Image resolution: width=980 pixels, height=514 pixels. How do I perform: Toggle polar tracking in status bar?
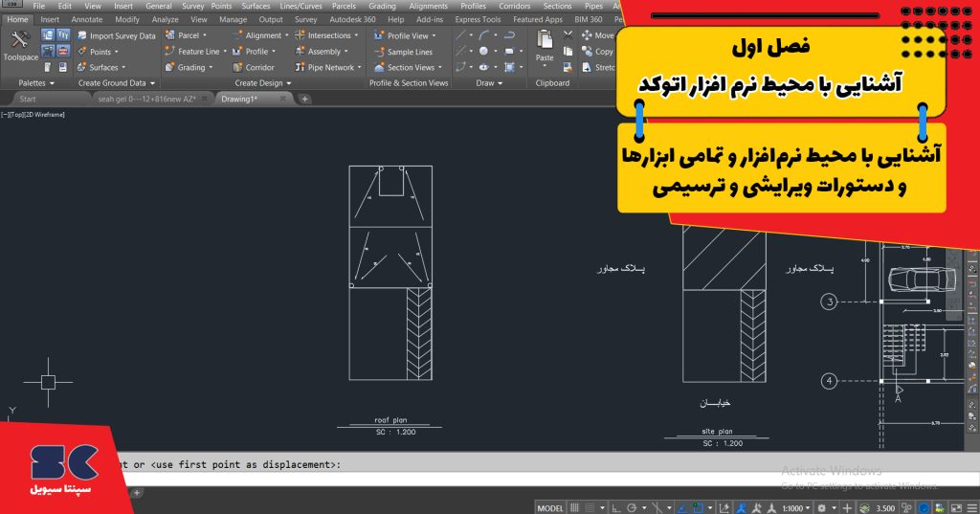pos(632,507)
